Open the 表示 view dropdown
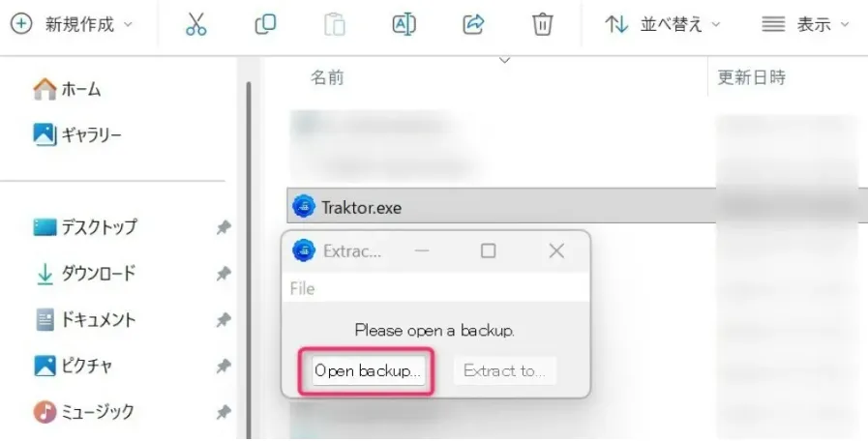The image size is (868, 441). pyautogui.click(x=805, y=24)
